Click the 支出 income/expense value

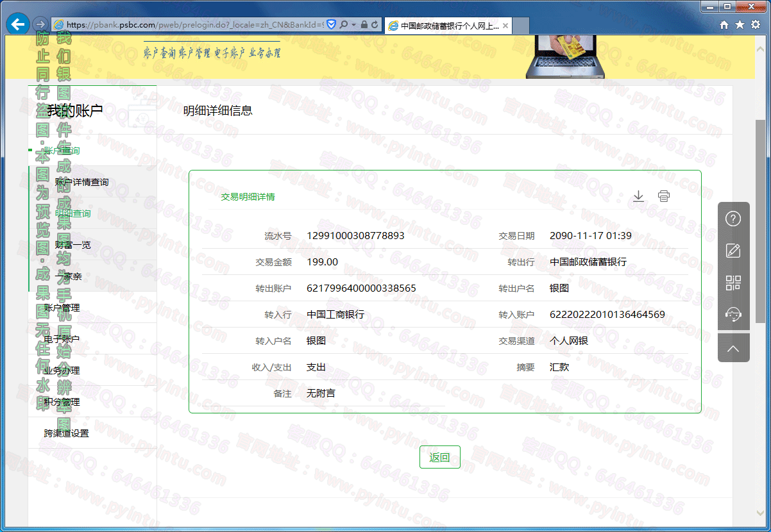point(316,367)
